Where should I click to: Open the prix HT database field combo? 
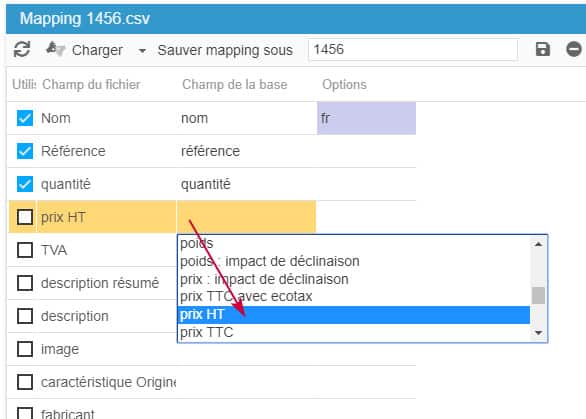click(246, 217)
